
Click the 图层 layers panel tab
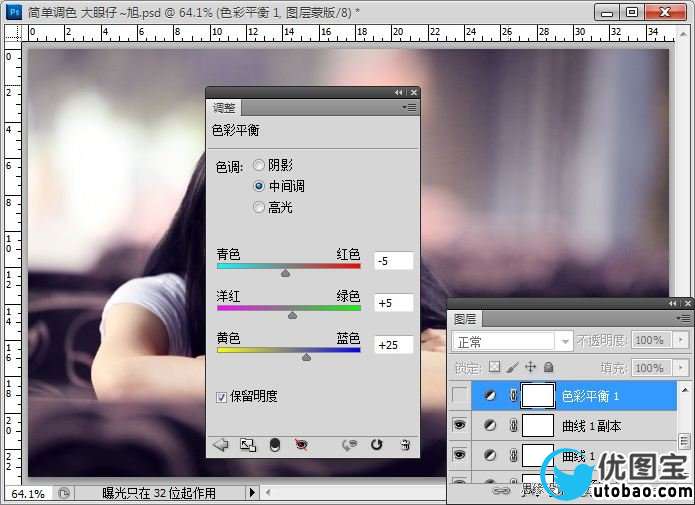[x=465, y=319]
